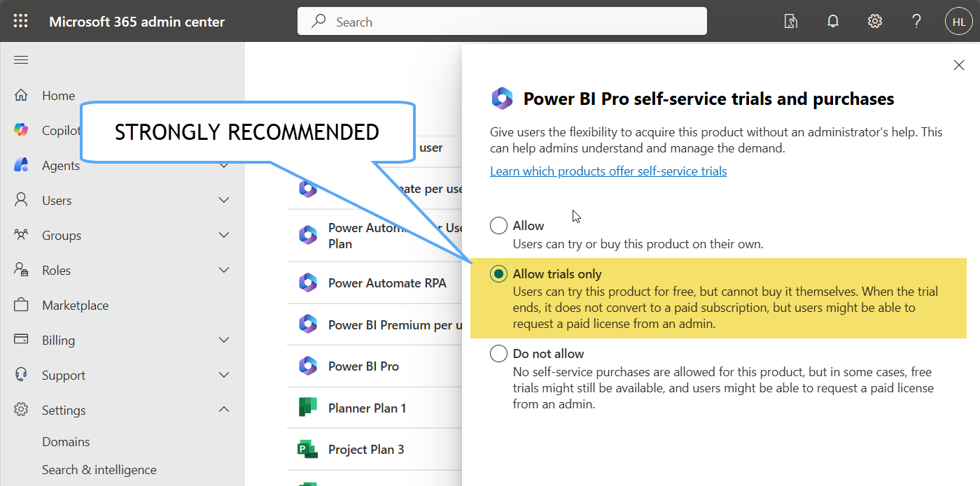Click the Groups people icon
Viewport: 980px width, 486px height.
[21, 235]
